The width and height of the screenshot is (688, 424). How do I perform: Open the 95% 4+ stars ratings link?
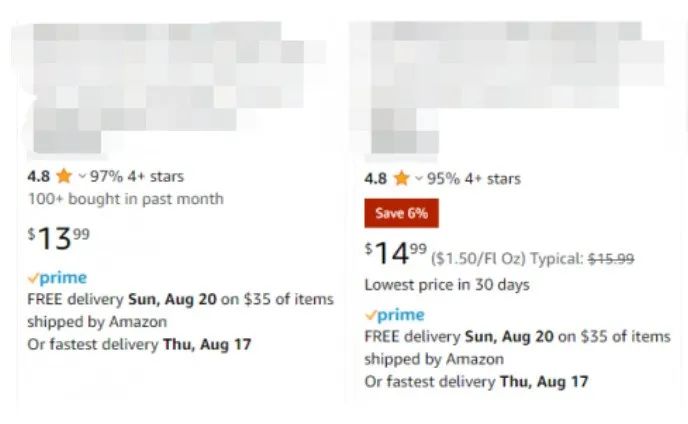tap(474, 179)
